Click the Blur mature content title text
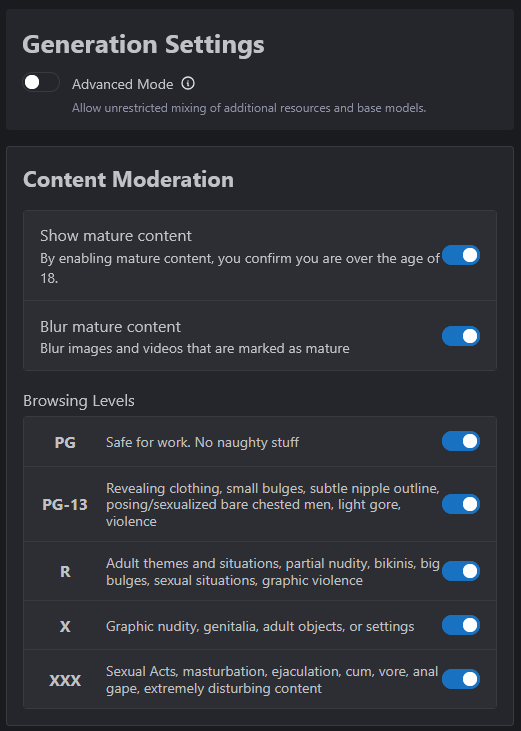Viewport: 521px width, 731px height. click(110, 327)
